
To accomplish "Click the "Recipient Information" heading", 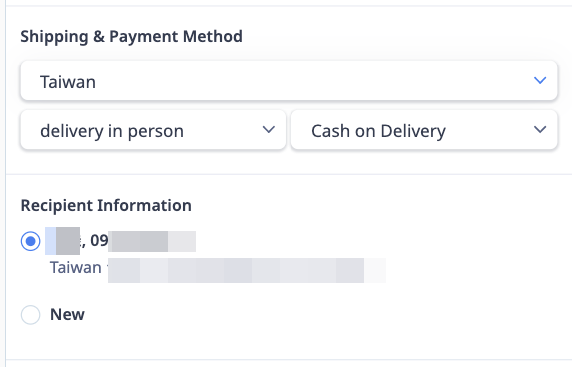I will 106,205.
